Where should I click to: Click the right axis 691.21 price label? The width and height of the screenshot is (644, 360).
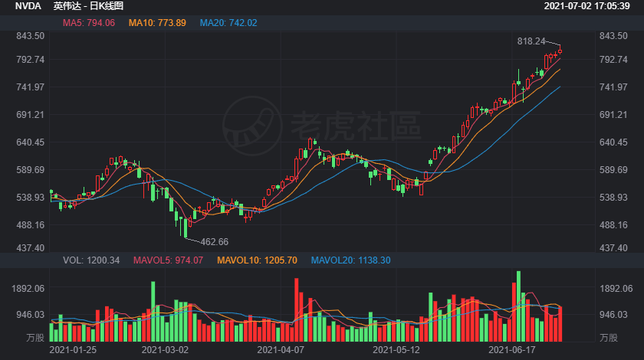pos(613,115)
